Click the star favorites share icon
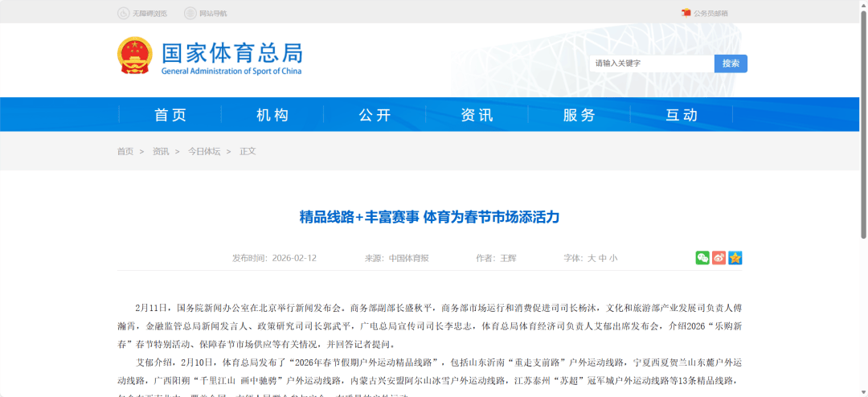This screenshot has height=397, width=868. 735,258
